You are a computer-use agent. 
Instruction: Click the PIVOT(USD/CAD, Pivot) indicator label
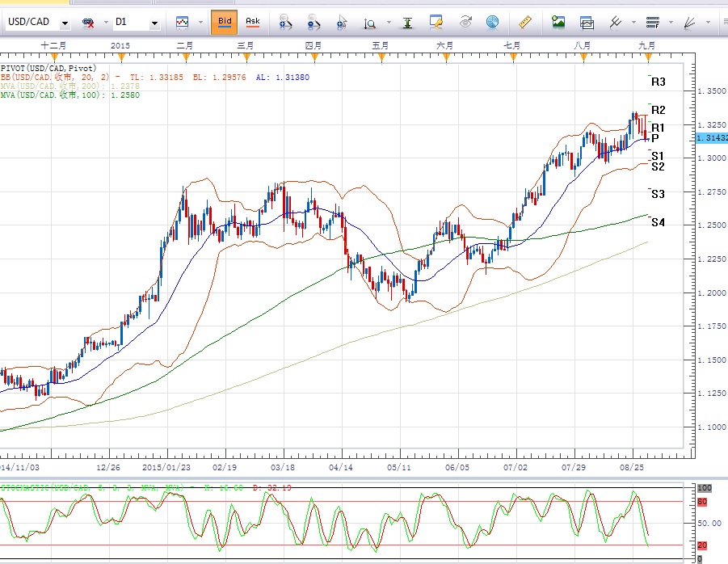48,68
